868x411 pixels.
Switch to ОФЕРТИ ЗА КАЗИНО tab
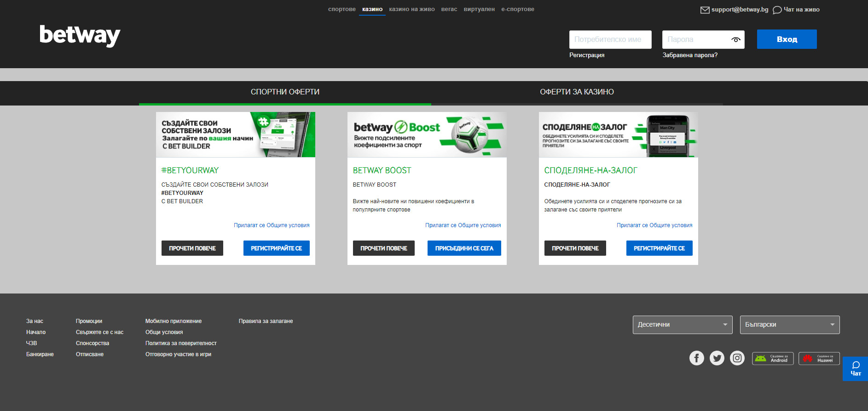pyautogui.click(x=577, y=92)
